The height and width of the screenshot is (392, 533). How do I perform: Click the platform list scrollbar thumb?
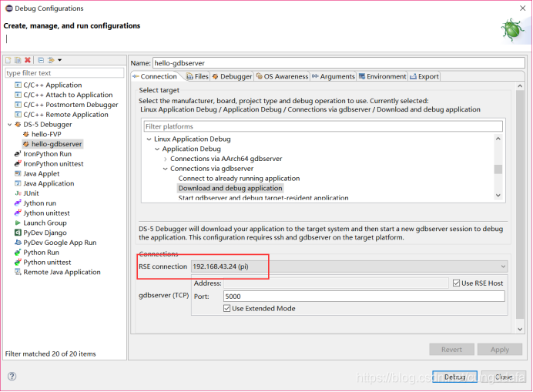[x=498, y=169]
